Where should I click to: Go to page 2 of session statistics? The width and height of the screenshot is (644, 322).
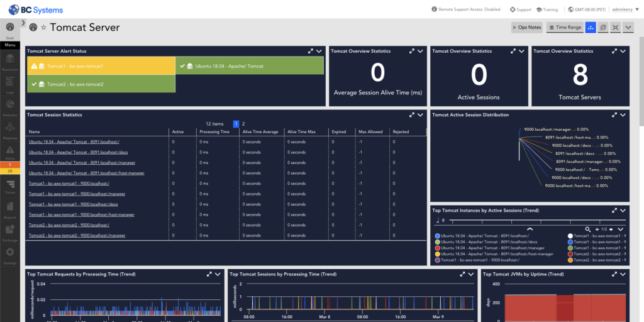[243, 124]
